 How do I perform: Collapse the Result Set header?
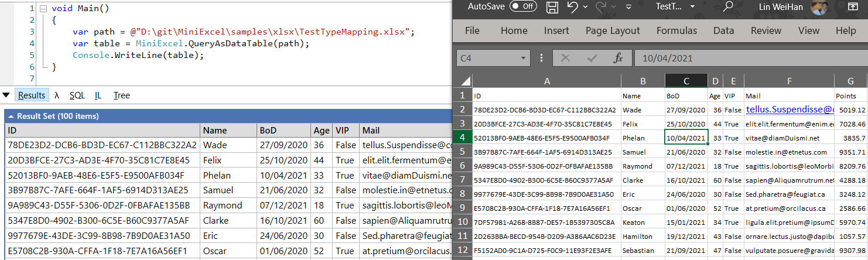pos(11,116)
